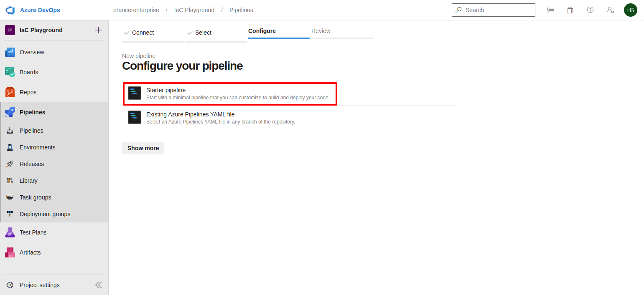Open Boards in the sidebar
644x295 pixels.
(x=29, y=72)
